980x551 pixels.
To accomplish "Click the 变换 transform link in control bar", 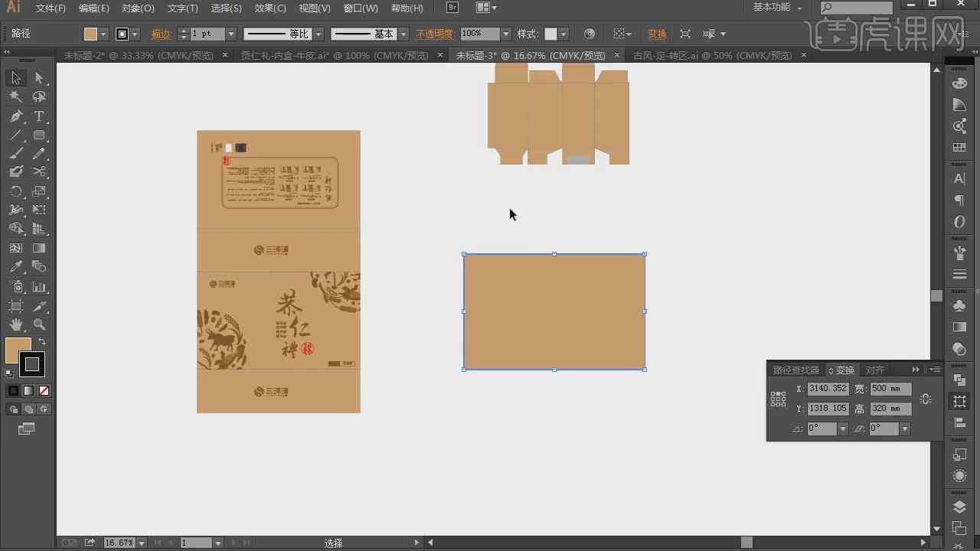I will [657, 34].
